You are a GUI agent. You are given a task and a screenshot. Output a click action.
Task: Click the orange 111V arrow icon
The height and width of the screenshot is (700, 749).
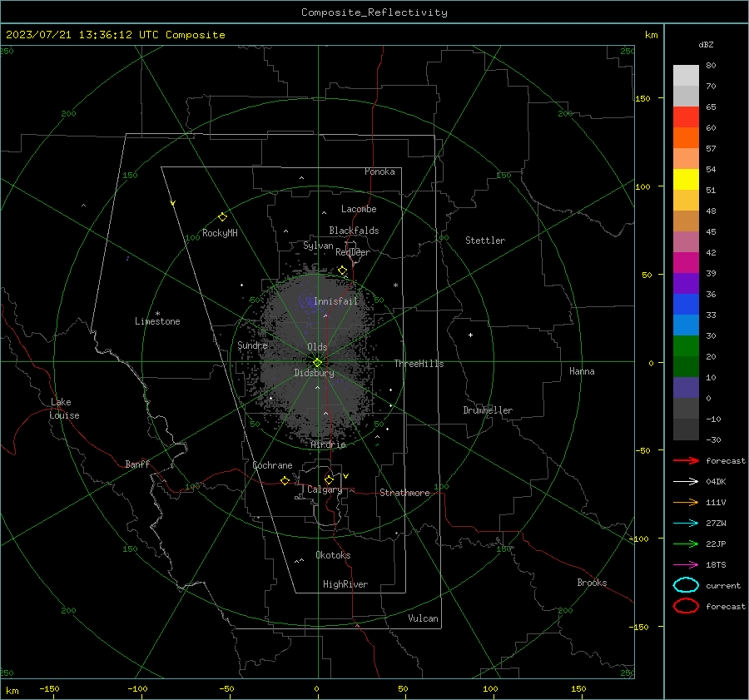coord(686,502)
